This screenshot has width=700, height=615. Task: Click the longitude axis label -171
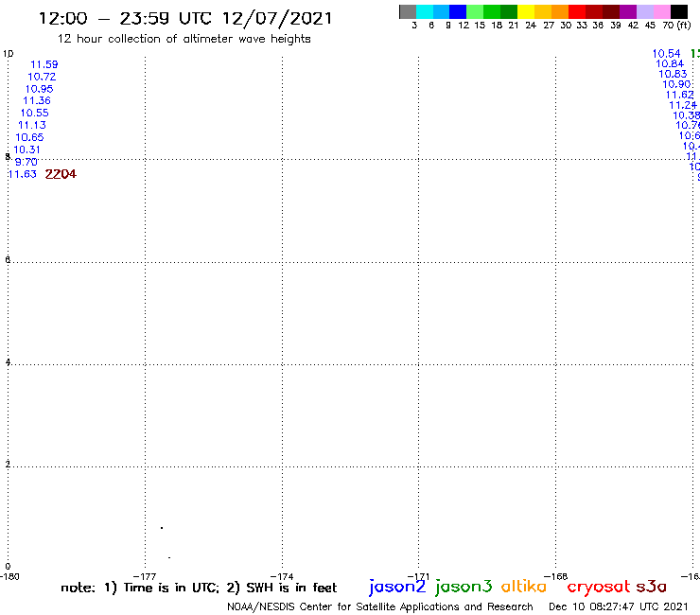(418, 576)
